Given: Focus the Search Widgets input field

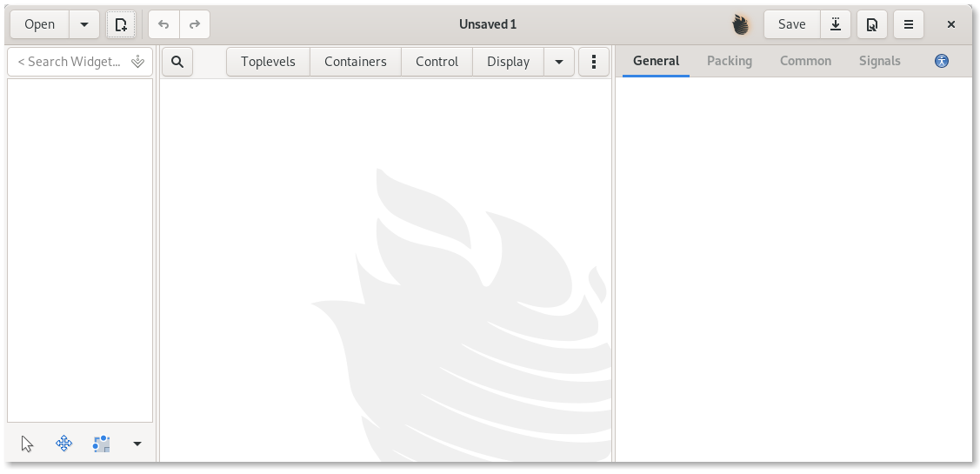Looking at the screenshot, I should [x=70, y=62].
